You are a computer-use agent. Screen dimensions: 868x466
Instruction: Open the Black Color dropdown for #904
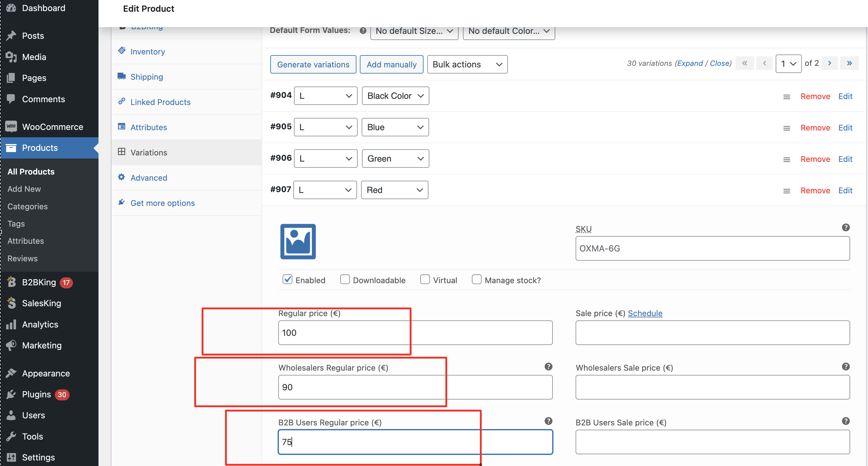(395, 96)
